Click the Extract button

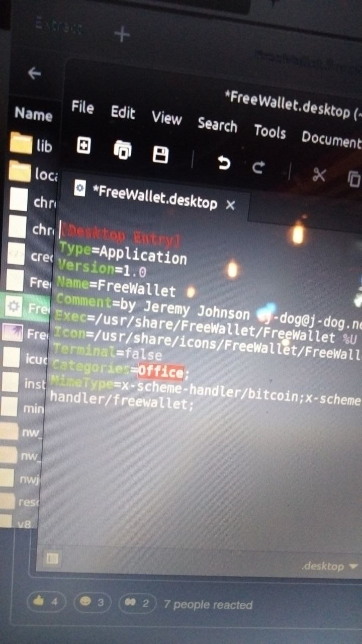click(x=58, y=26)
